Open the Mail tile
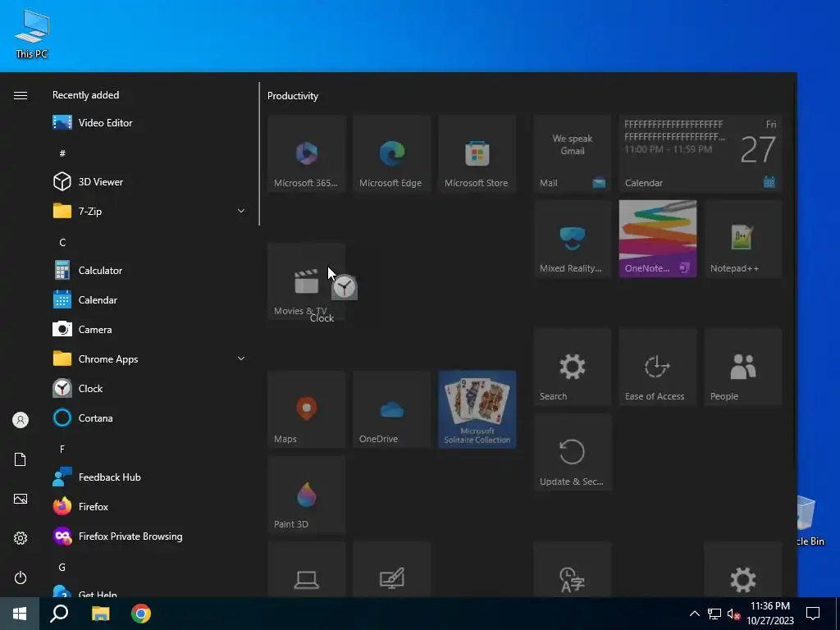This screenshot has height=630, width=840. pos(572,153)
